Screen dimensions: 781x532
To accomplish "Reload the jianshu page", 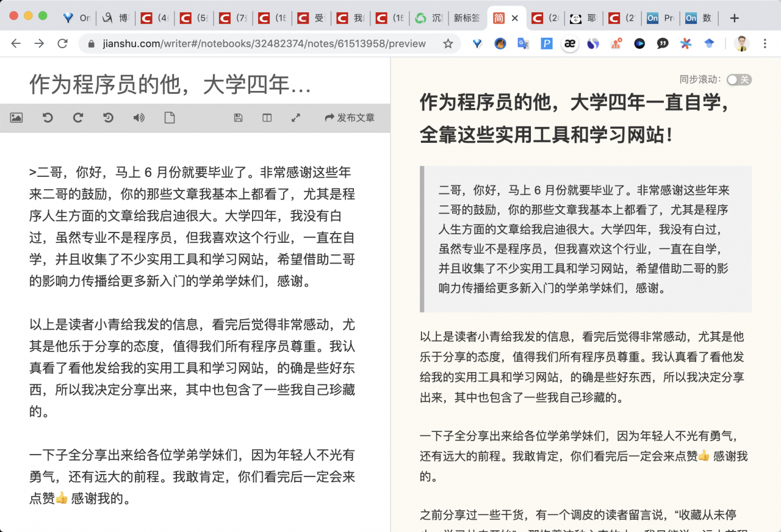I will [x=62, y=43].
